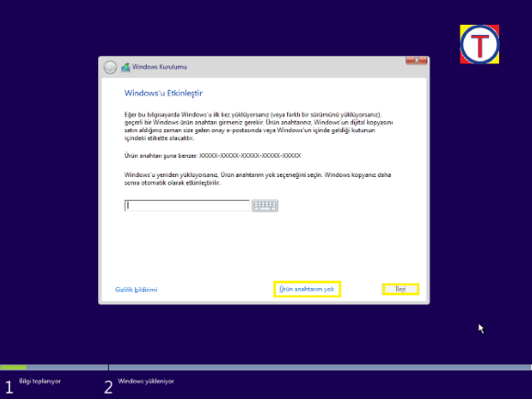532x399 pixels.
Task: Click the round back arrow button
Action: click(110, 67)
